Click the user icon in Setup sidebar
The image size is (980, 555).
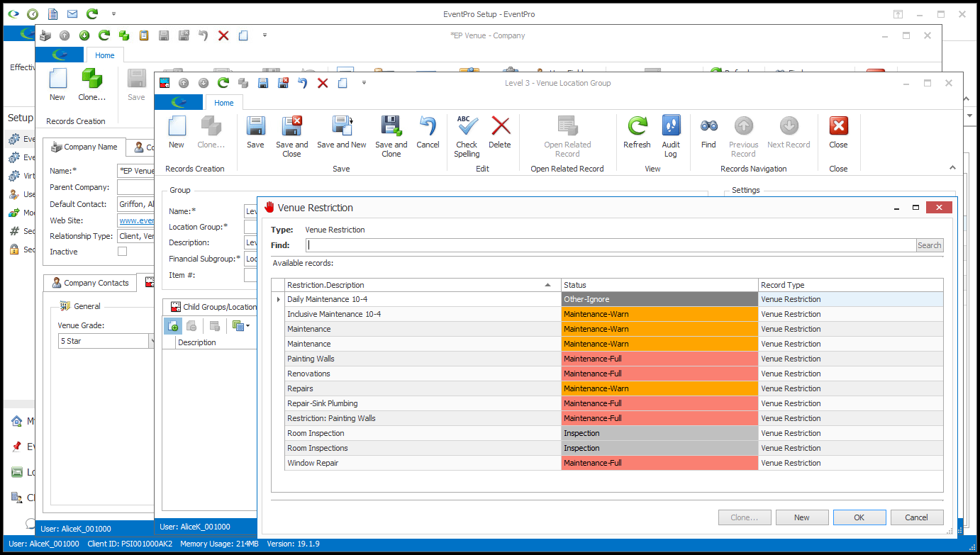point(14,194)
